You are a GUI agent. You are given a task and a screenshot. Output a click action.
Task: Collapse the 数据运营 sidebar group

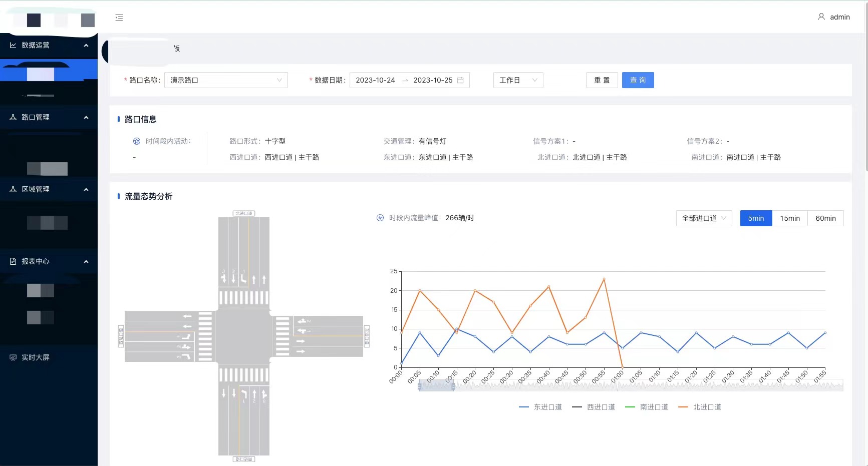(x=86, y=45)
